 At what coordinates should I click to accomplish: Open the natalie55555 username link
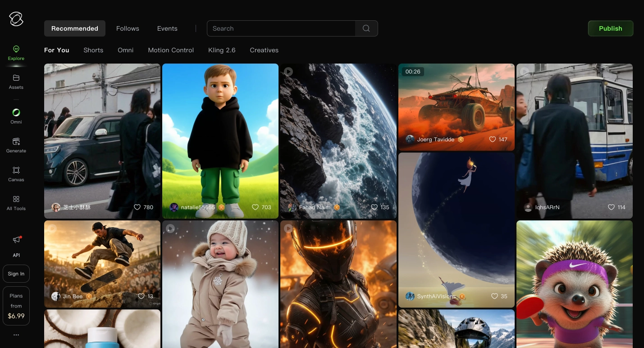point(198,207)
